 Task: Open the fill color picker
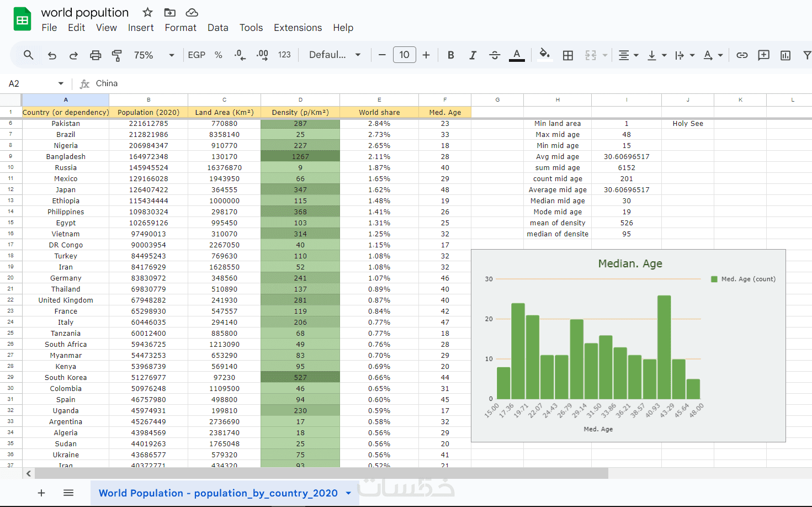click(545, 54)
